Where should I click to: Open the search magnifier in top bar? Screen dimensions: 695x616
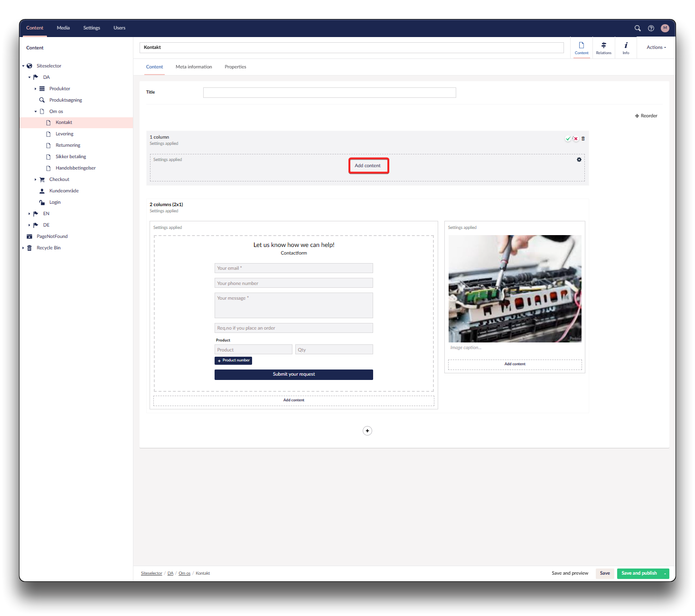pyautogui.click(x=638, y=28)
